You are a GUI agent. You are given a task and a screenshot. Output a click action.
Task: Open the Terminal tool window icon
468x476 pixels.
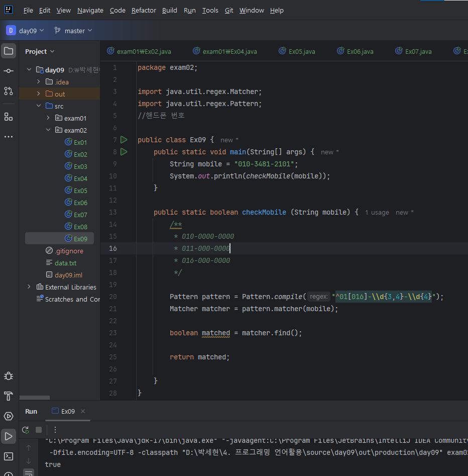(x=9, y=456)
